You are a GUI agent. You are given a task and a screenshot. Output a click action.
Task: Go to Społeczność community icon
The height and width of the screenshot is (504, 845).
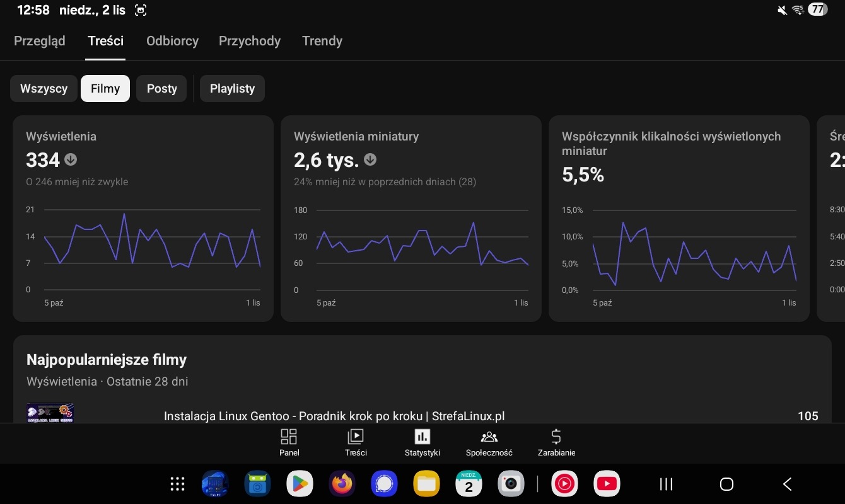click(x=489, y=437)
